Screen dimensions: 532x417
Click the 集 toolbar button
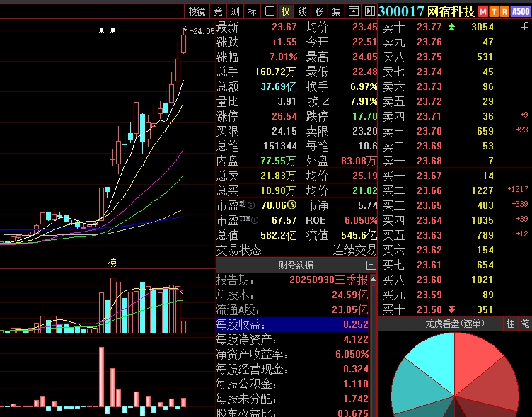(336, 11)
